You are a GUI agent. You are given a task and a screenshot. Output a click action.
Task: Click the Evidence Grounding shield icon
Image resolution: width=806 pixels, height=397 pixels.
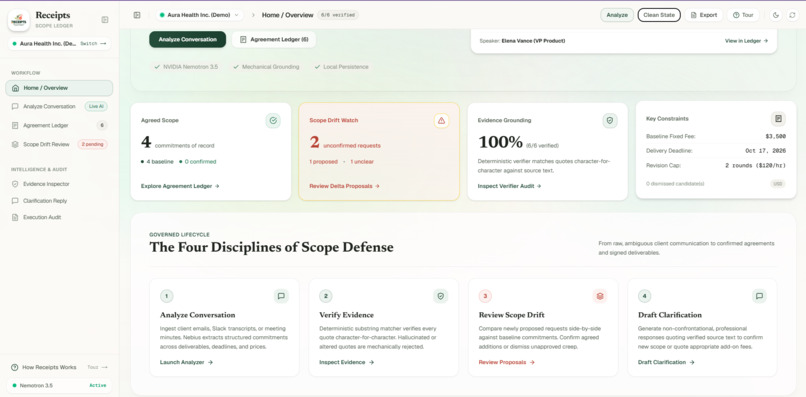coord(610,121)
